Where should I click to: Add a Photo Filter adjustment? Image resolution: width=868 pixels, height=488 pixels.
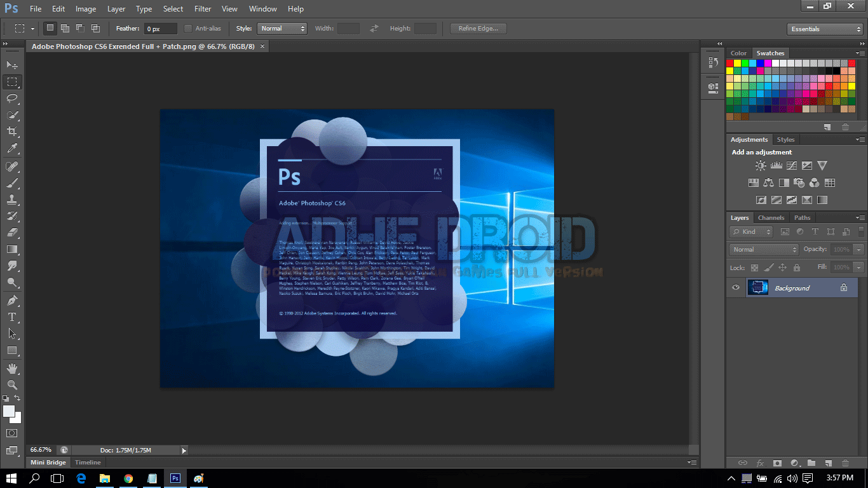[799, 183]
